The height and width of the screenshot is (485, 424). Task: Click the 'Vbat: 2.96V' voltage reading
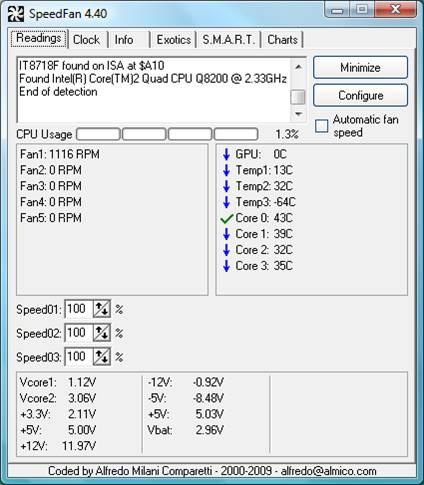186,430
